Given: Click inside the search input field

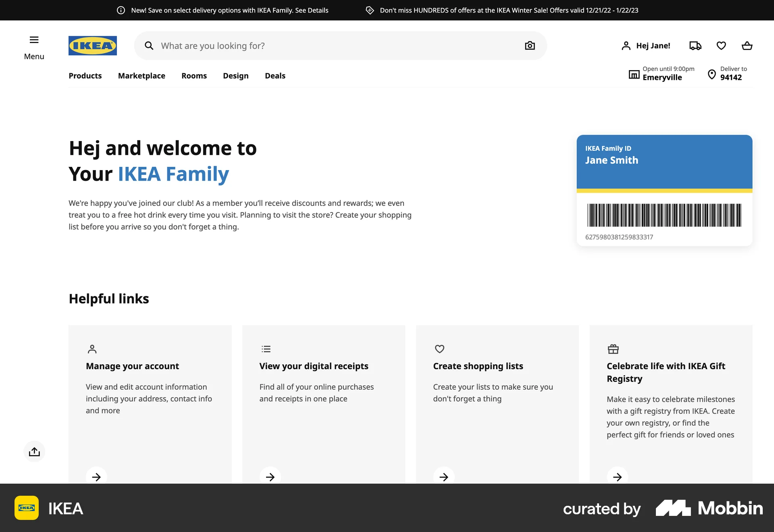Looking at the screenshot, I should point(282,46).
